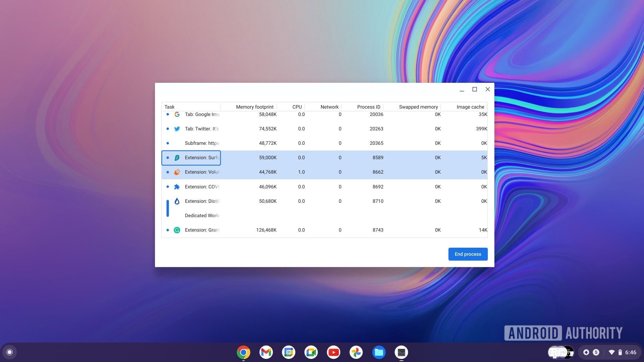Screen dimensions: 644x362
Task: Click the Network column header
Action: (x=329, y=107)
